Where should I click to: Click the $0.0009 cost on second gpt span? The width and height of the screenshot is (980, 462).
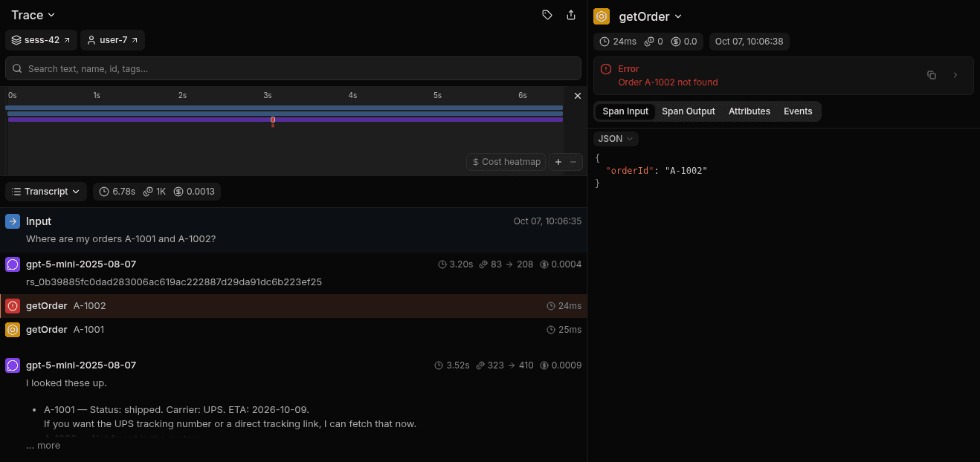[561, 365]
